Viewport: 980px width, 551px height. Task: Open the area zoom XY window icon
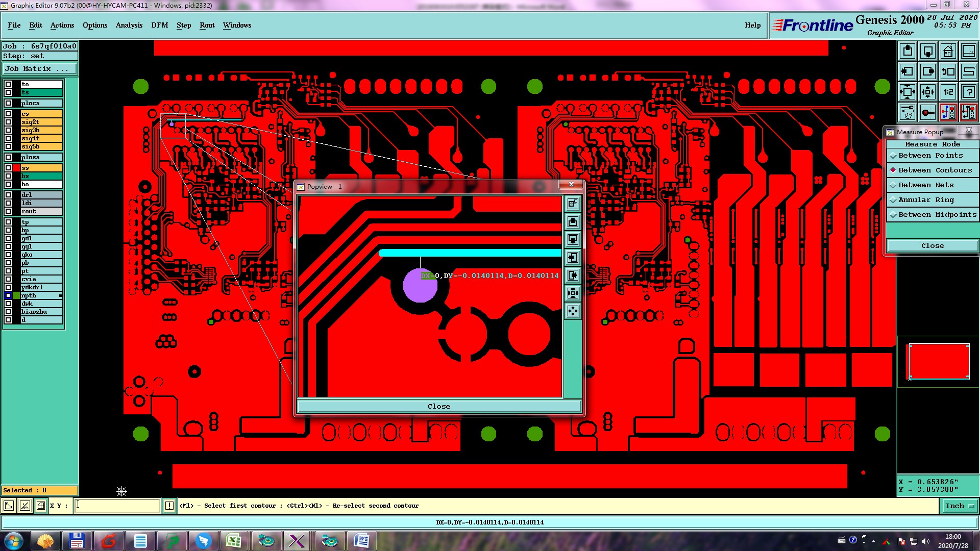[x=968, y=51]
